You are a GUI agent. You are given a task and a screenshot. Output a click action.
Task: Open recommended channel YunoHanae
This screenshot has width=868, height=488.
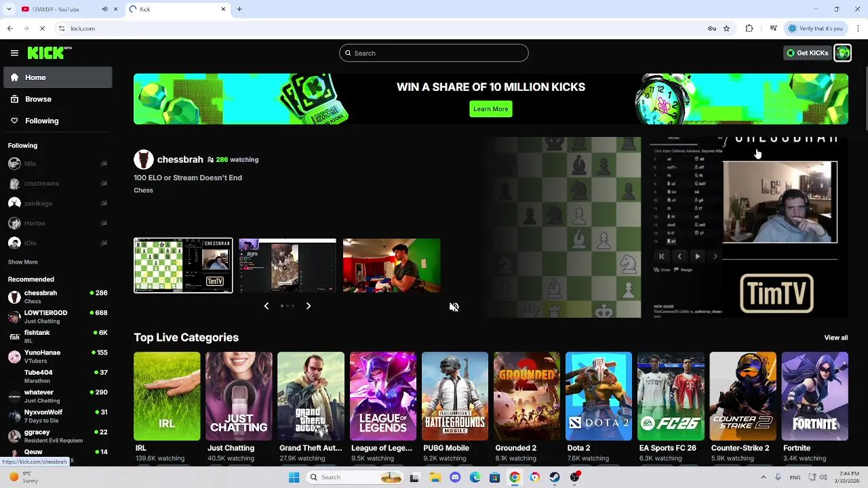click(x=58, y=356)
